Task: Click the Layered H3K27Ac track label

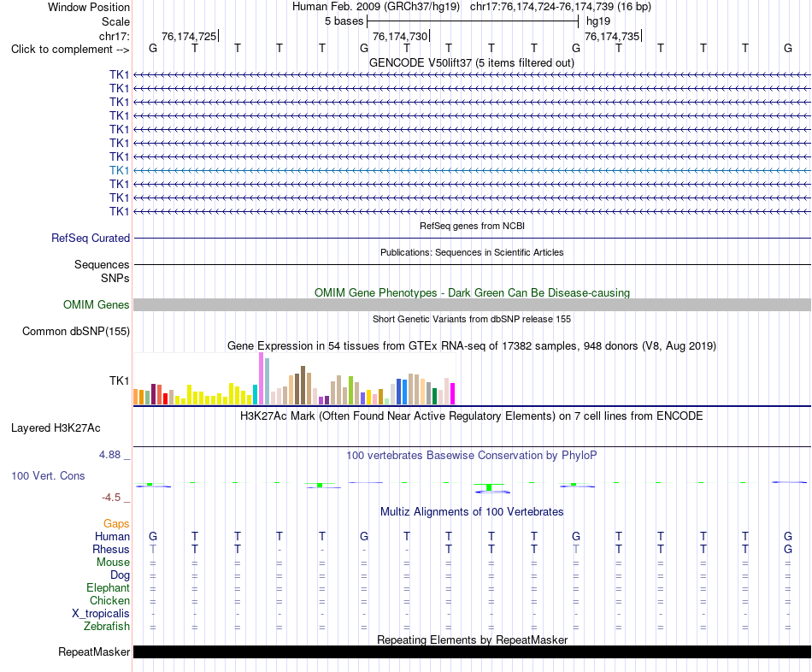Action: tap(56, 428)
